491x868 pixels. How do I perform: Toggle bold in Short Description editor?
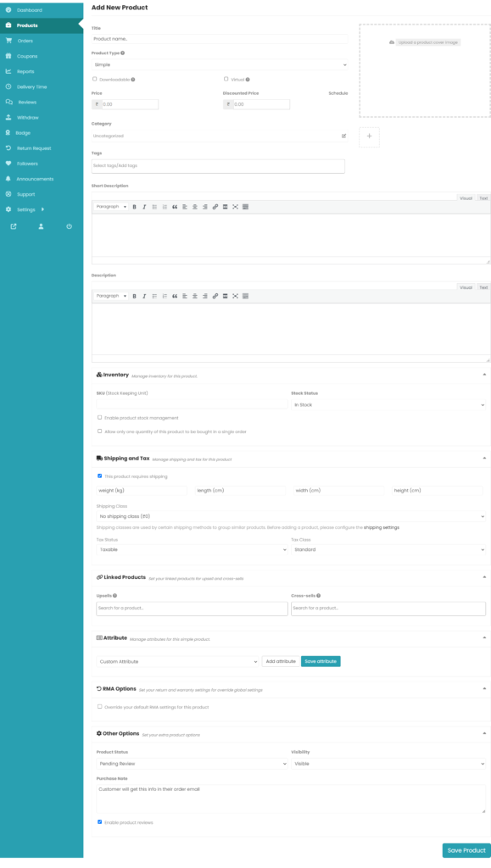coord(135,207)
